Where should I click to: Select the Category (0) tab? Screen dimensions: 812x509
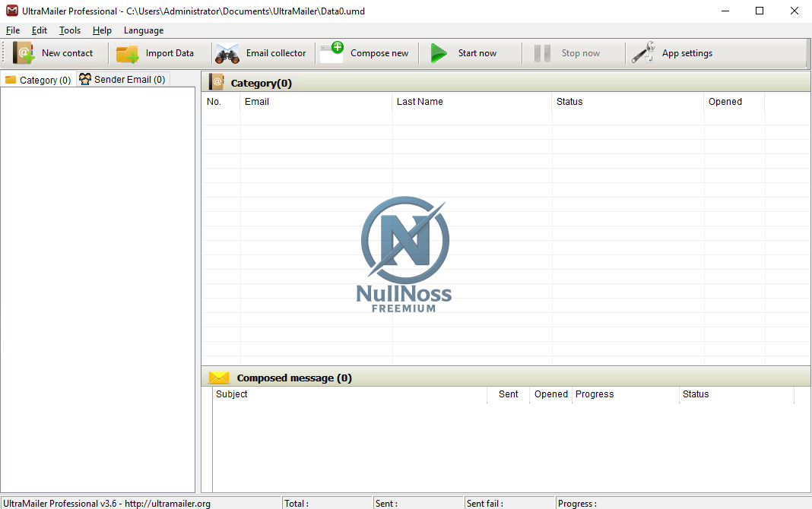37,79
